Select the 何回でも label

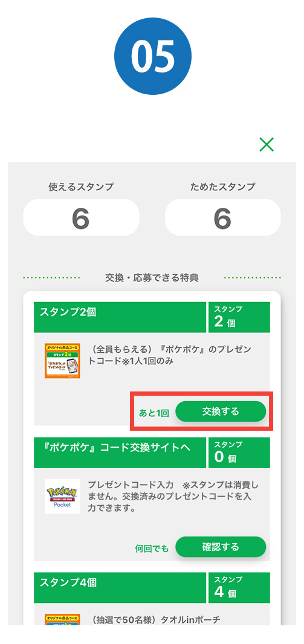[x=152, y=549]
